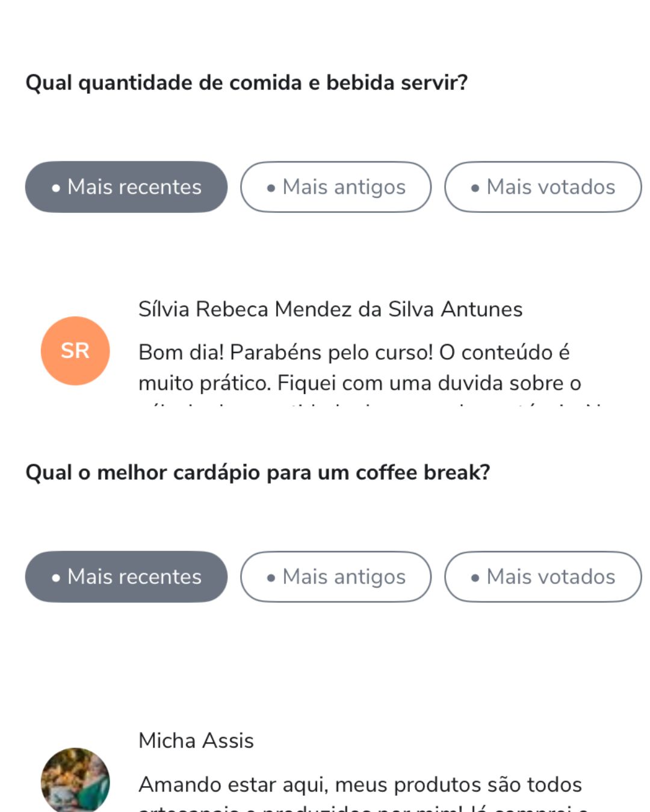
Task: Click the bullet dot in coffee break's Mais antigos pill
Action: [271, 578]
